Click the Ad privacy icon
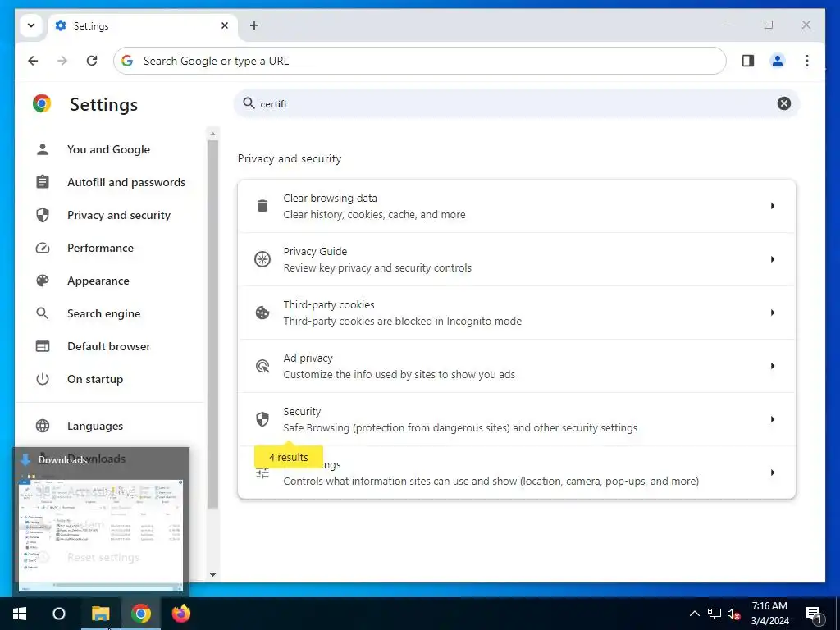Viewport: 840px width, 630px height. coord(262,366)
